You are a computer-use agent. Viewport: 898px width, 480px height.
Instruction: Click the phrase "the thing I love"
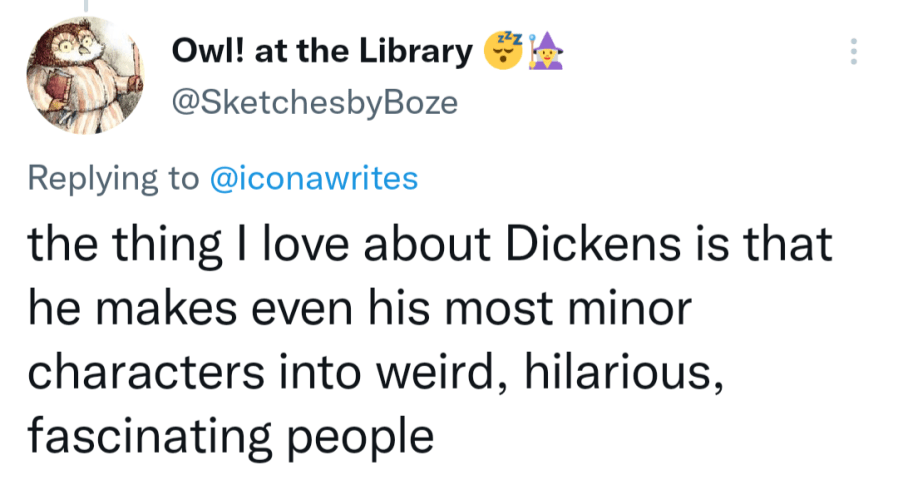tap(168, 246)
